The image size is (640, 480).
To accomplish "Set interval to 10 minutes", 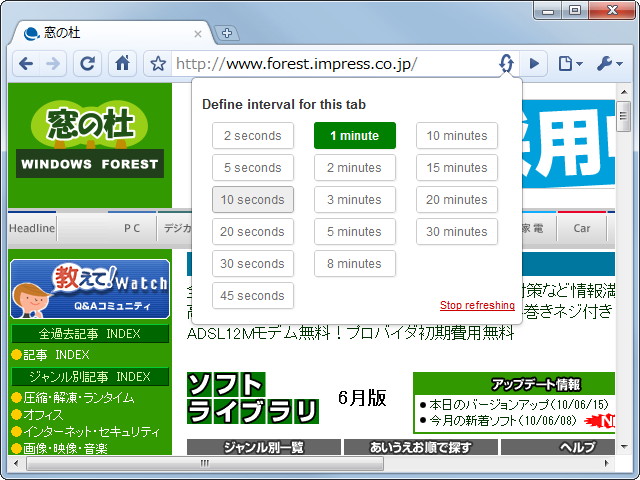I will tap(457, 136).
